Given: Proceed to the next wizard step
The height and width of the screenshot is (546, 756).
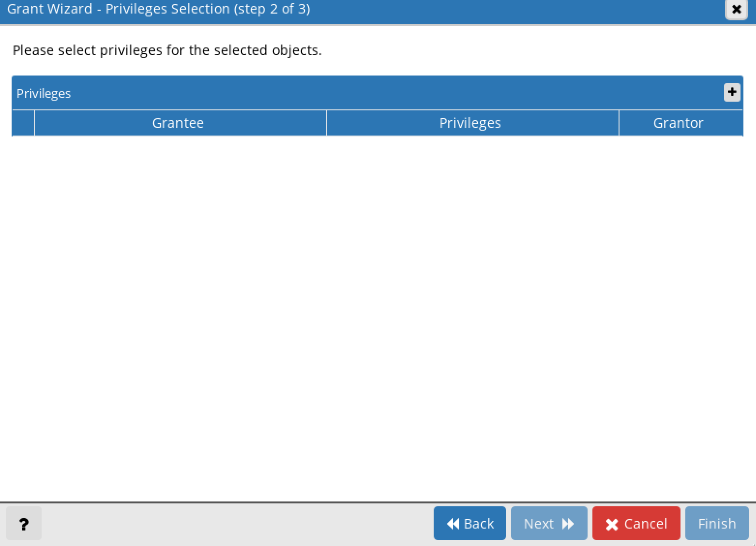Looking at the screenshot, I should tap(548, 523).
